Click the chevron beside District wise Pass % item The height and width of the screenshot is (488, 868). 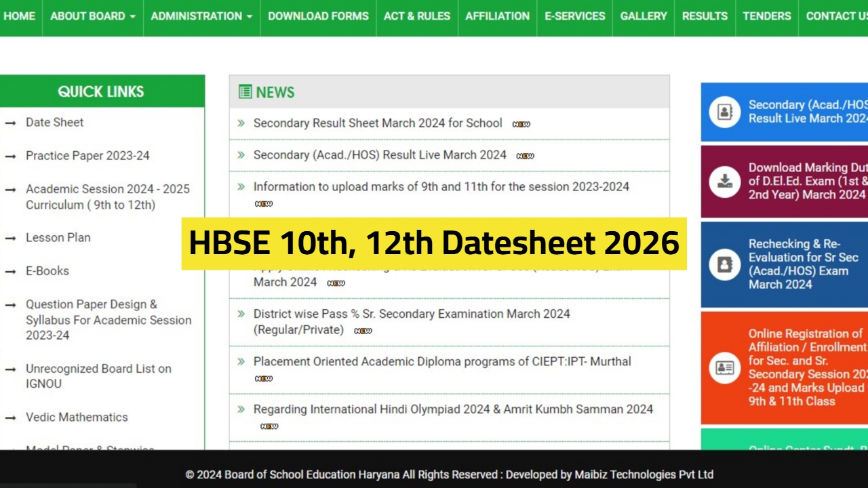pyautogui.click(x=241, y=314)
